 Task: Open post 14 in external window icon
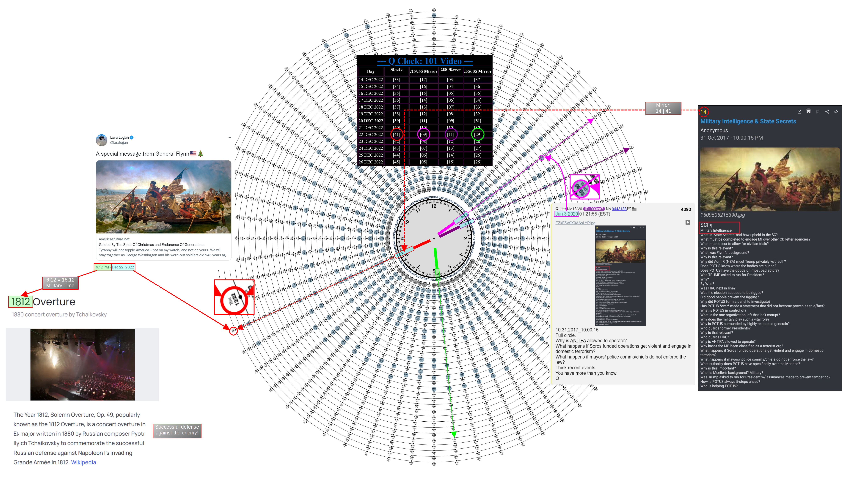coord(799,112)
